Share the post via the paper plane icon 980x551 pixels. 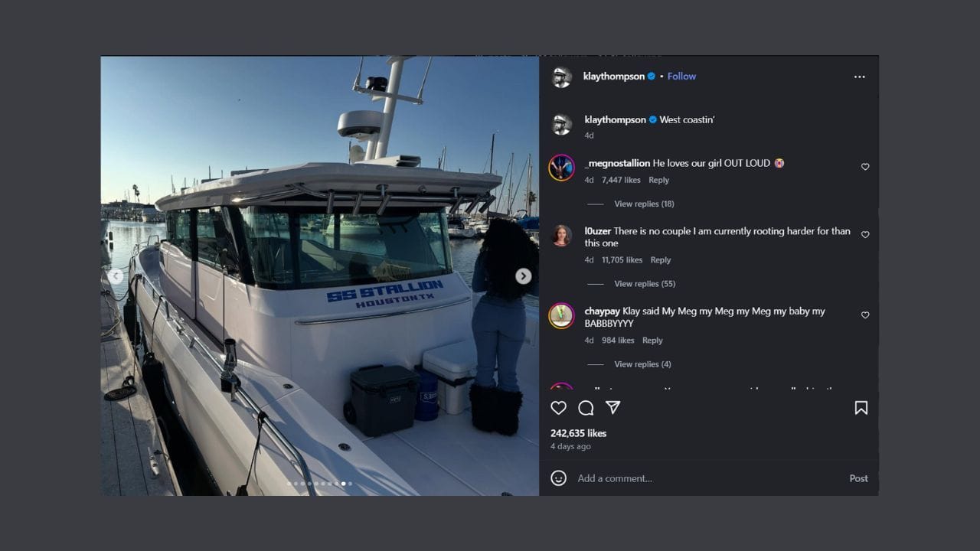point(612,408)
